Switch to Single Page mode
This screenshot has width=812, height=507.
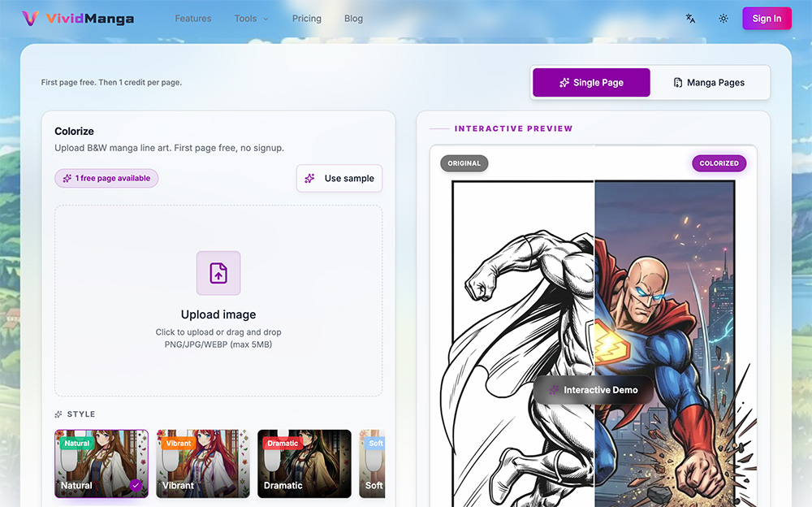(591, 82)
